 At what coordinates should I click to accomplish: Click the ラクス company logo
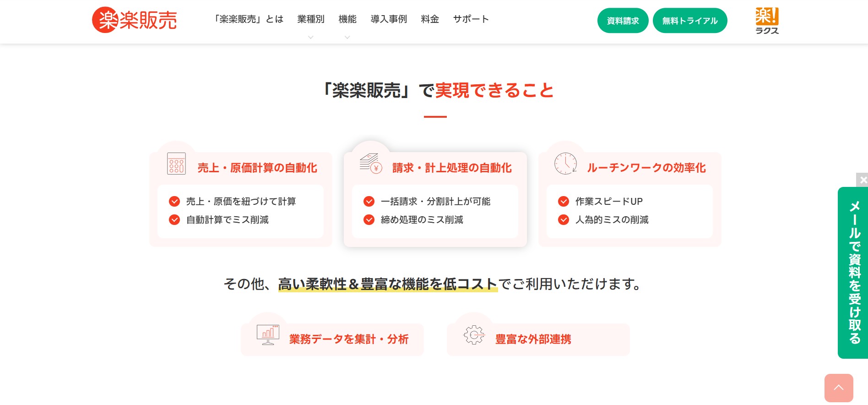click(767, 21)
